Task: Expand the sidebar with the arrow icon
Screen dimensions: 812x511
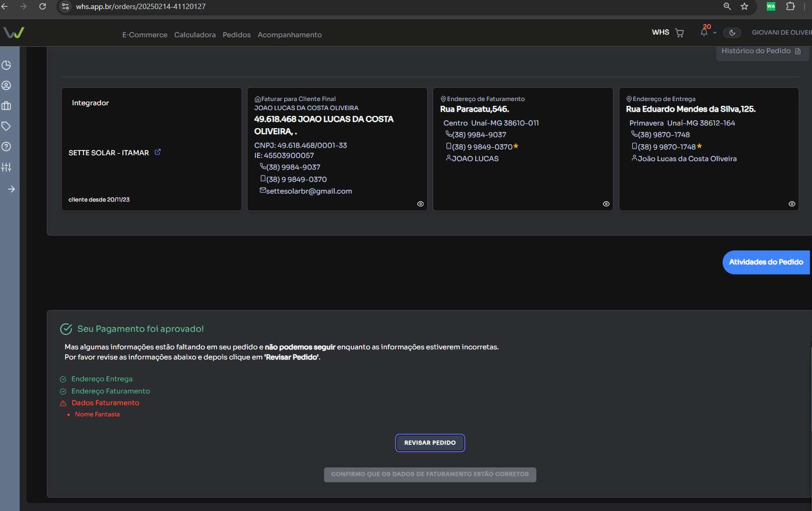Action: coord(11,189)
